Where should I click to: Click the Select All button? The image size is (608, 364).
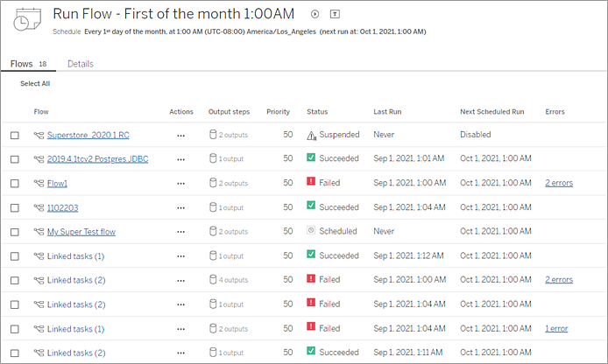pyautogui.click(x=35, y=84)
